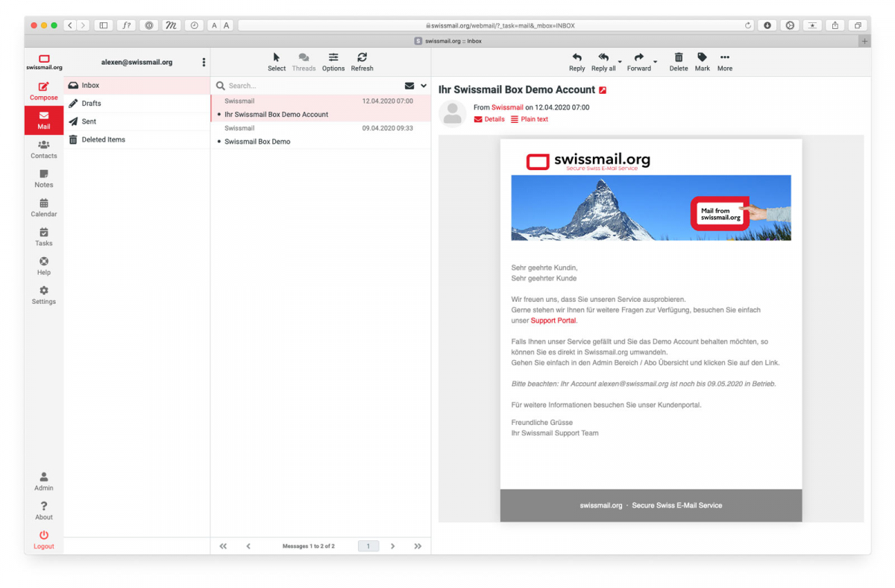Click the Swissmail sender link
The width and height of the screenshot is (895, 588).
pos(507,107)
